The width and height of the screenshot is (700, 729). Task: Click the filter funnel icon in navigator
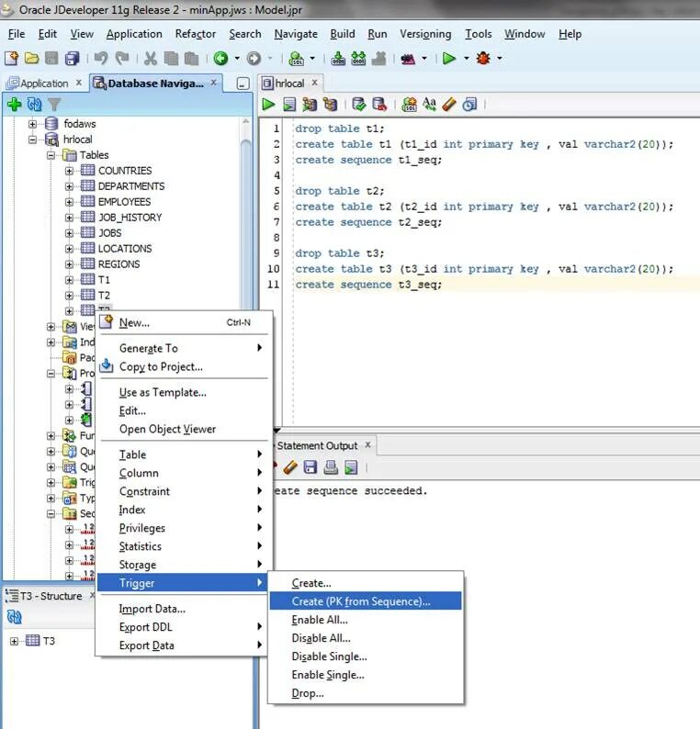coord(54,104)
